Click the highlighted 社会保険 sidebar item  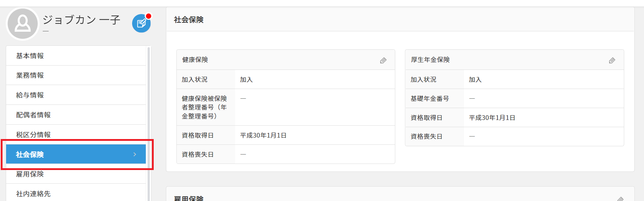30,155
